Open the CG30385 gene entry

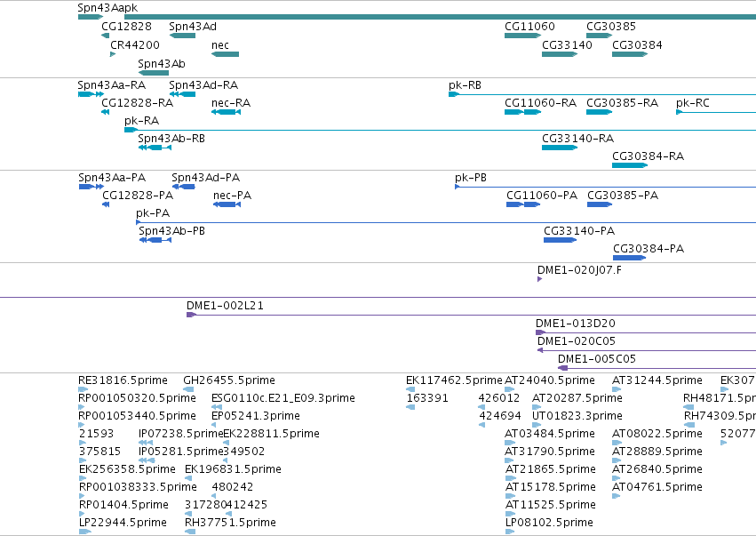click(599, 36)
